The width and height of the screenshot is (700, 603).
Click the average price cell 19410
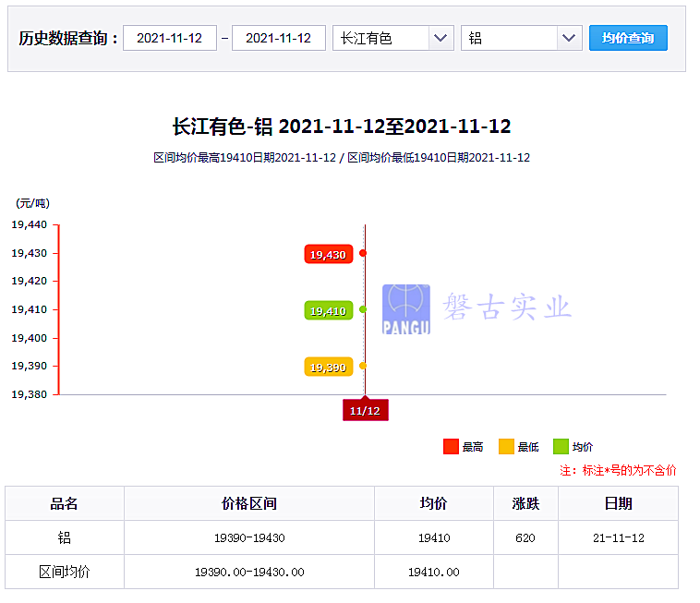(433, 537)
